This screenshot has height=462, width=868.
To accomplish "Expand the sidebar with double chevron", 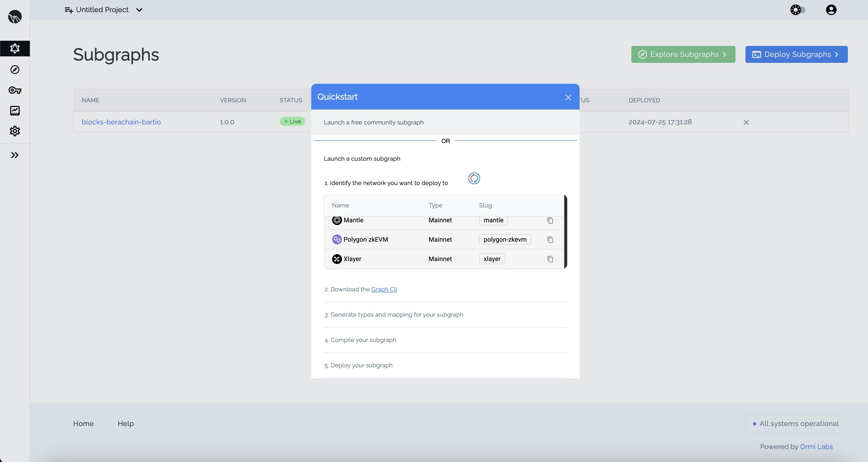I will pyautogui.click(x=15, y=155).
